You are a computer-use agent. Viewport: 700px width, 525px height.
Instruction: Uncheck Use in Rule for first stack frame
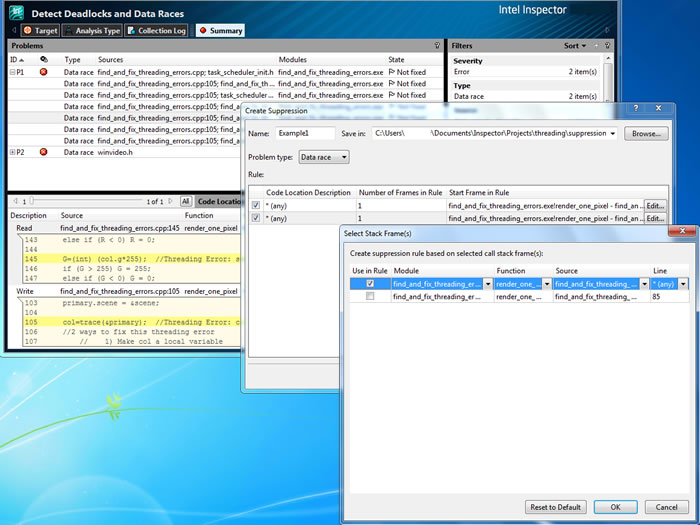pyautogui.click(x=370, y=284)
